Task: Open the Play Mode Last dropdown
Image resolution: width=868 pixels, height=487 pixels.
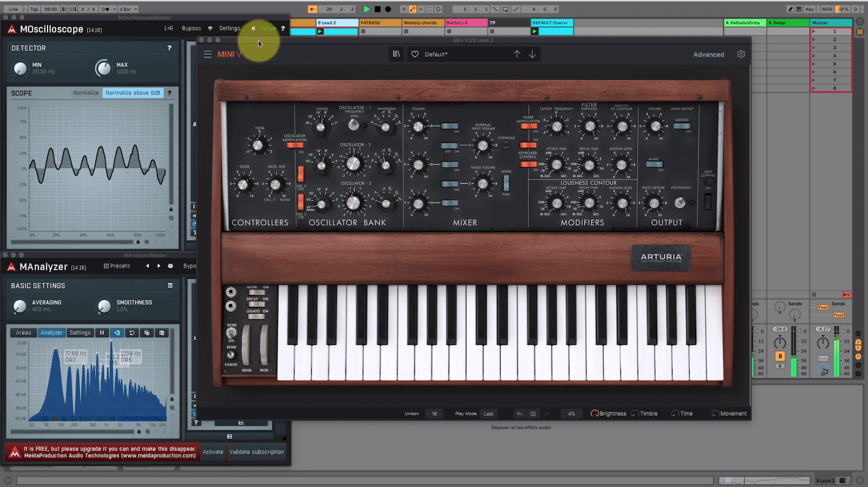Action: (x=489, y=414)
